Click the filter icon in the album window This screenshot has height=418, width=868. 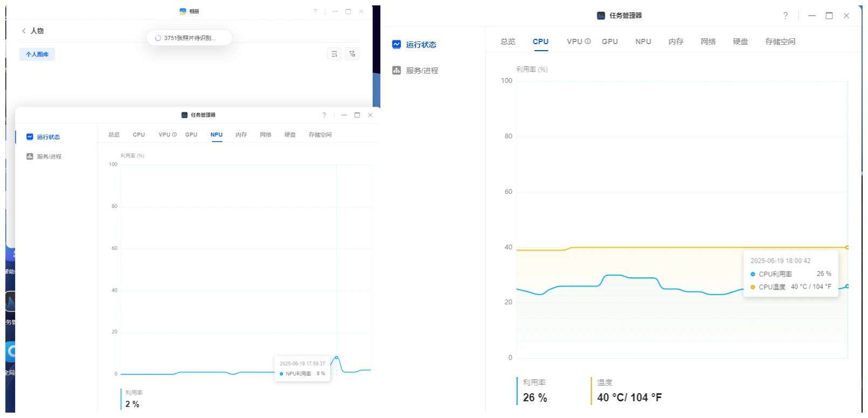point(352,54)
